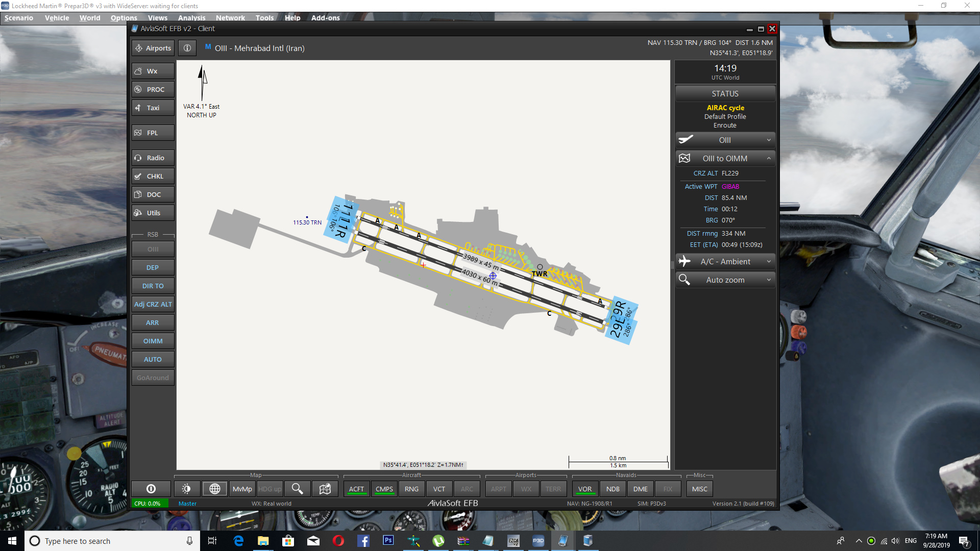The height and width of the screenshot is (551, 980).
Task: Click the DIR TO button
Action: [x=153, y=286]
